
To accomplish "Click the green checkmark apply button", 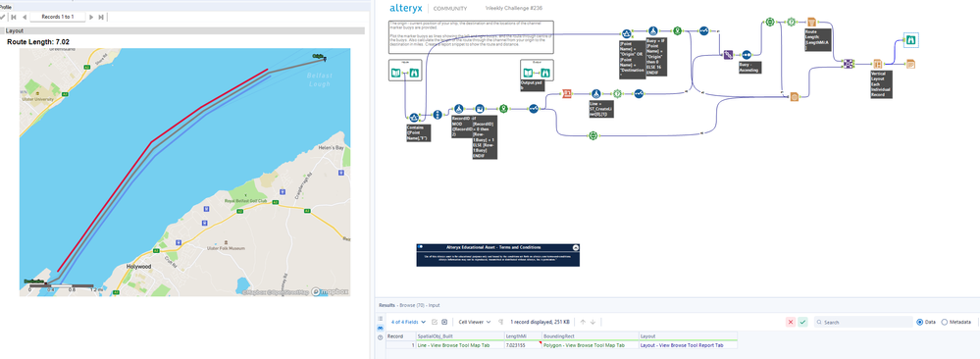I will 802,322.
